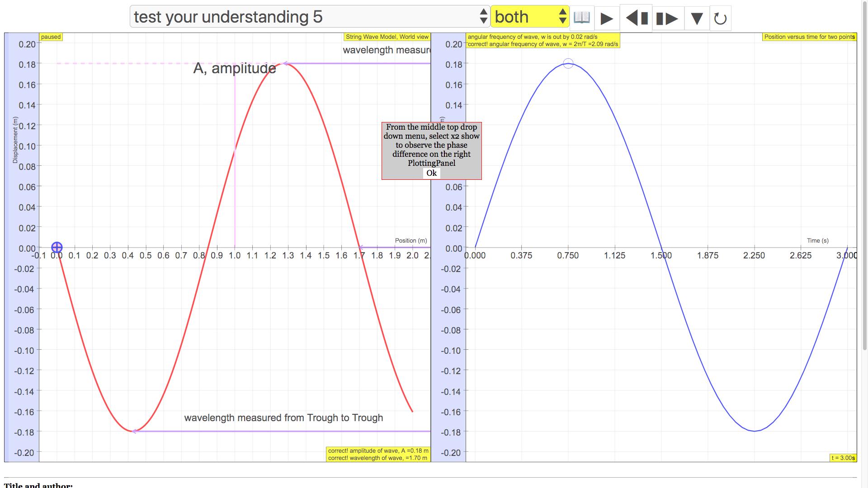This screenshot has width=868, height=488.
Task: Click the 'Position (m)' axis label
Action: pos(411,240)
